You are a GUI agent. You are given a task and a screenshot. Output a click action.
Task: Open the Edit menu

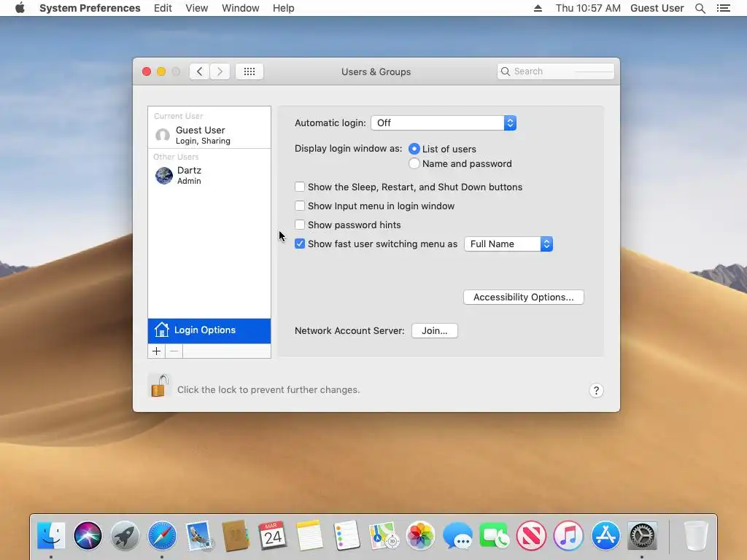click(163, 8)
